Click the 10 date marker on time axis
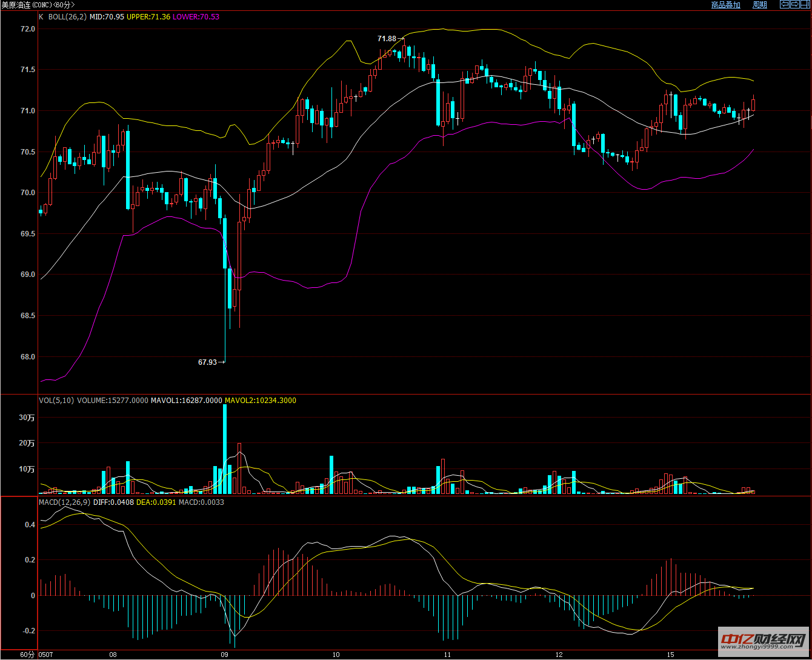Screen dimensions: 812x660 [x=336, y=655]
